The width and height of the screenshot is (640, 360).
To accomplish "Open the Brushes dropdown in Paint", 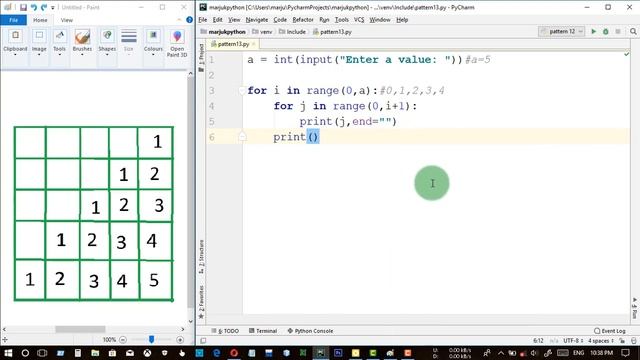I will click(82, 42).
